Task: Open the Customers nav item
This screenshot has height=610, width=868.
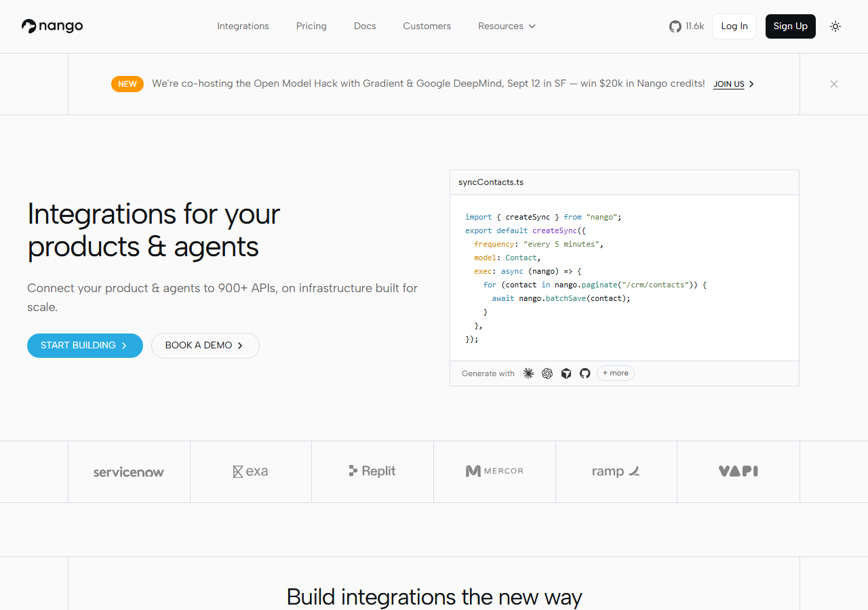Action: [x=427, y=26]
